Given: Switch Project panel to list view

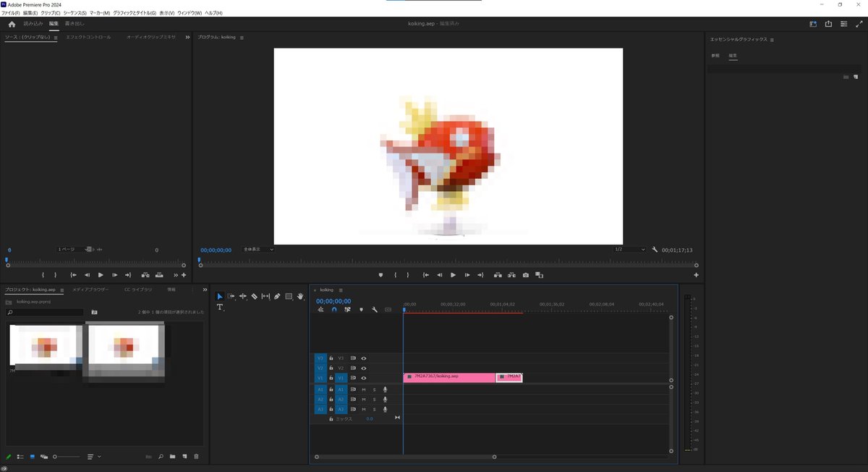Looking at the screenshot, I should coord(20,457).
